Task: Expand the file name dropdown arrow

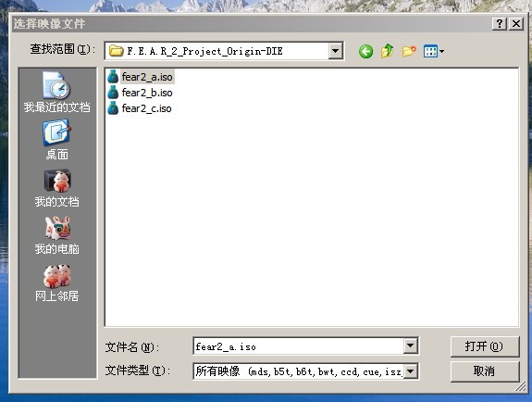Action: click(410, 345)
